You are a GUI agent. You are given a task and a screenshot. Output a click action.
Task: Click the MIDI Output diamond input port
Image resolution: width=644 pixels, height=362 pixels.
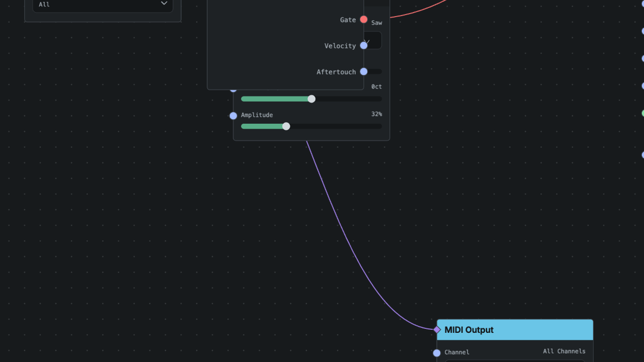coord(437,330)
